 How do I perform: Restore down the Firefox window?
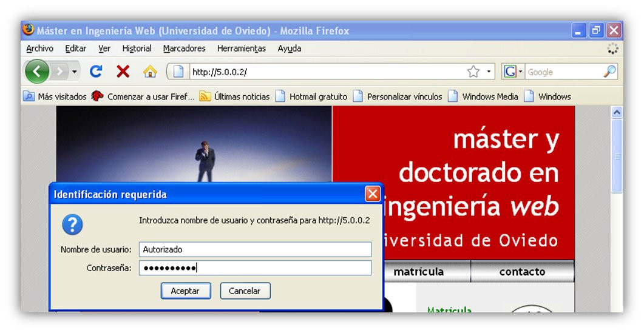point(596,31)
